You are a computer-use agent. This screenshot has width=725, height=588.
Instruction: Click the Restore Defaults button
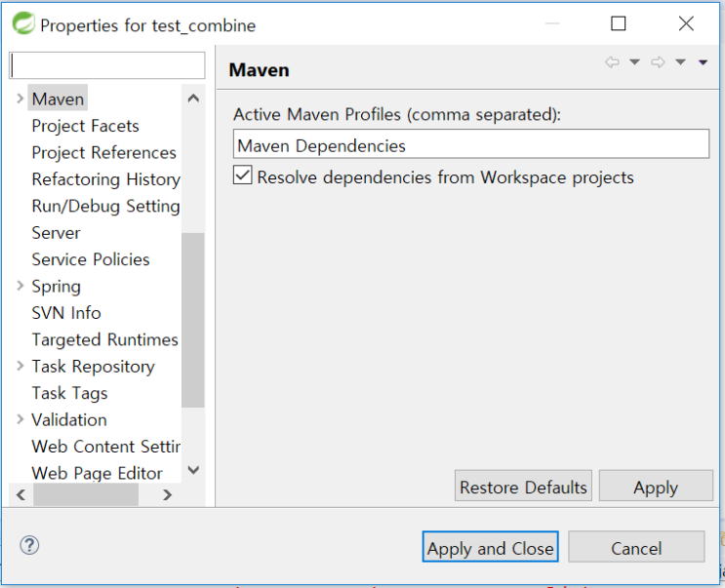tap(523, 486)
